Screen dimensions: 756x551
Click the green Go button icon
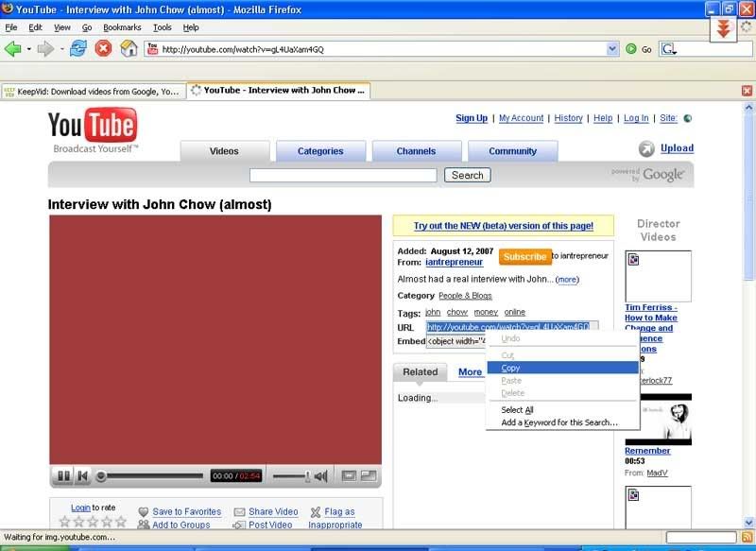click(630, 49)
